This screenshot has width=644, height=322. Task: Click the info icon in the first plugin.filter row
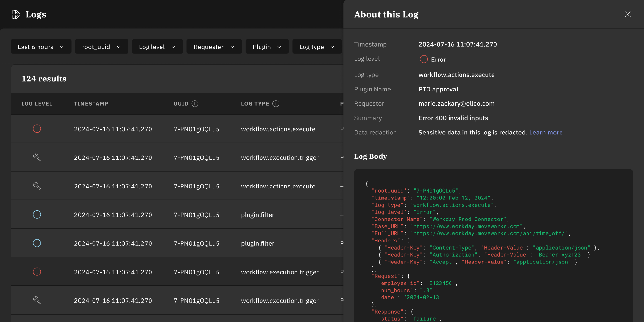(37, 215)
